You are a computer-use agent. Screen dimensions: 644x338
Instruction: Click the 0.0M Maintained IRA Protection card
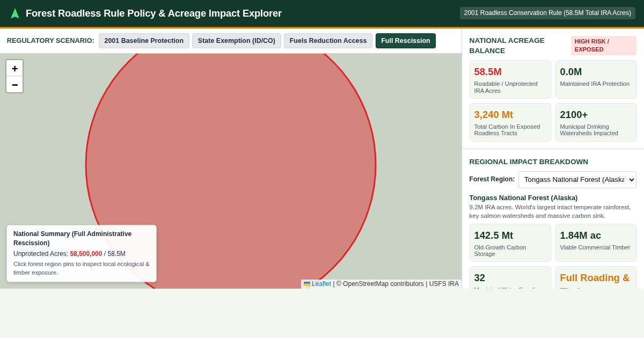coord(596,79)
